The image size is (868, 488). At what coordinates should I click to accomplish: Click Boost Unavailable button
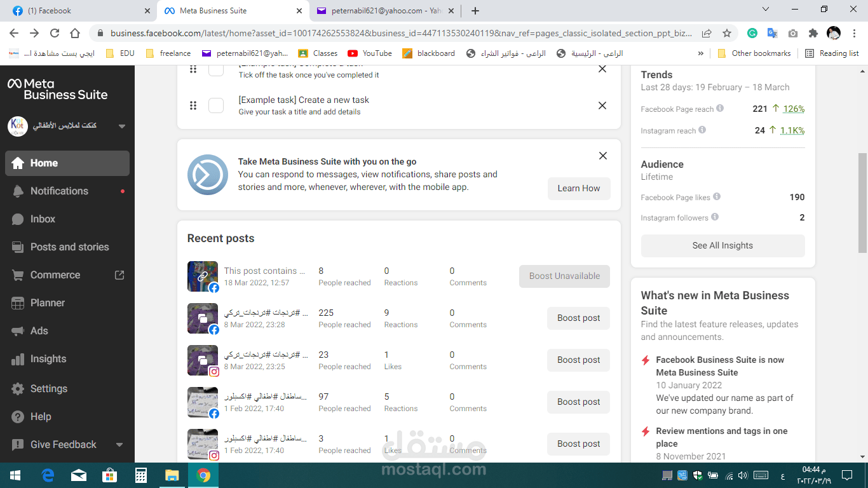(x=564, y=276)
